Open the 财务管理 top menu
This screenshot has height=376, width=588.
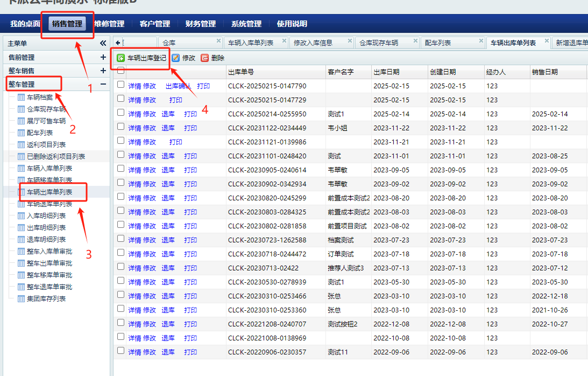200,24
